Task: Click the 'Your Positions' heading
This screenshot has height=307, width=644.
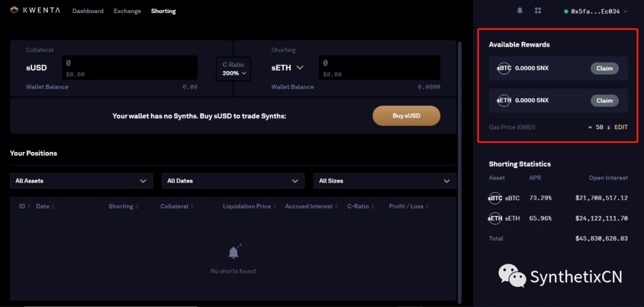Action: click(33, 153)
